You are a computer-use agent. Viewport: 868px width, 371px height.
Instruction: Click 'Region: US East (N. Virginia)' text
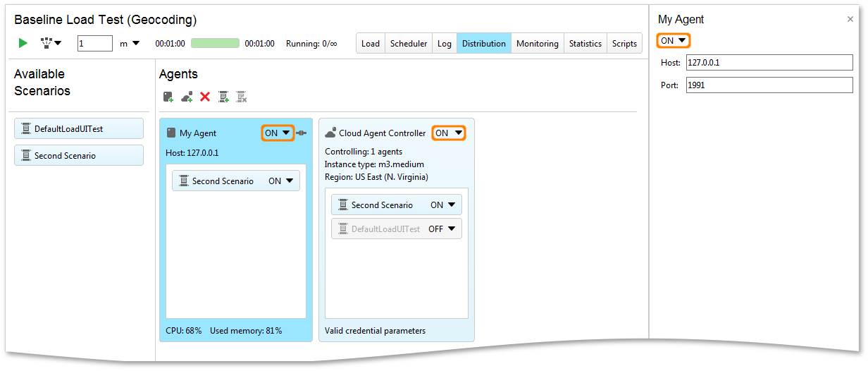pyautogui.click(x=376, y=177)
